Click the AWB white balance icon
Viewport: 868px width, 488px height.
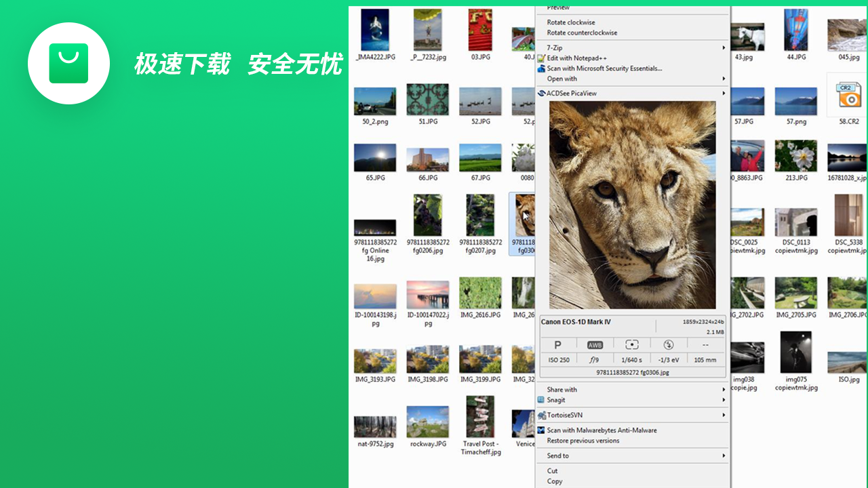595,344
